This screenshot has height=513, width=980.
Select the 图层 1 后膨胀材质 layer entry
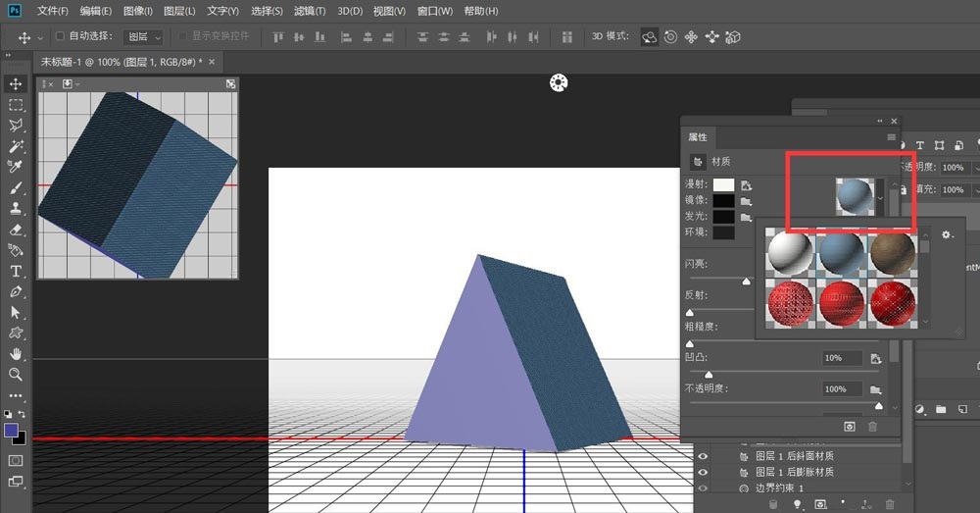[x=794, y=472]
